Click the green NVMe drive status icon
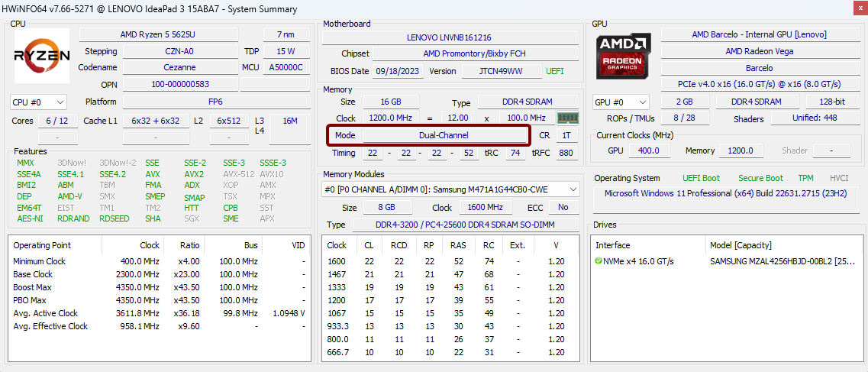Screen dimensions: 868x372 point(599,261)
